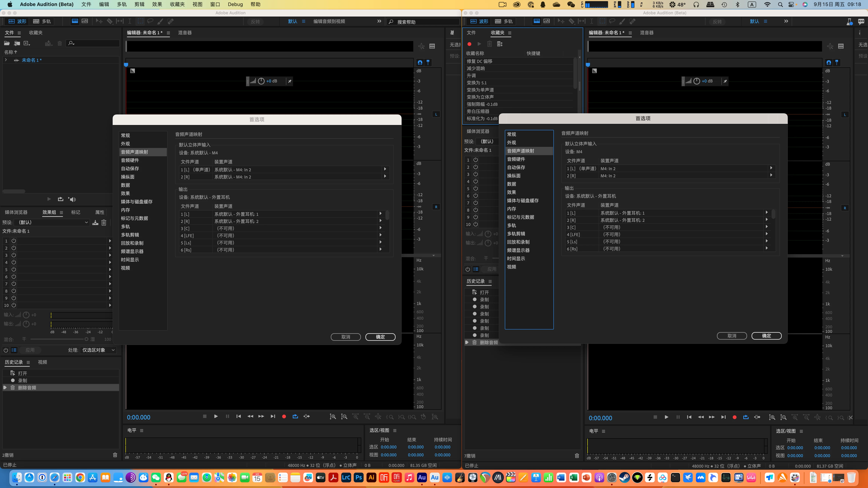868x488 pixels.
Task: Select 音频硬件 in left preferences list
Action: coord(130,160)
